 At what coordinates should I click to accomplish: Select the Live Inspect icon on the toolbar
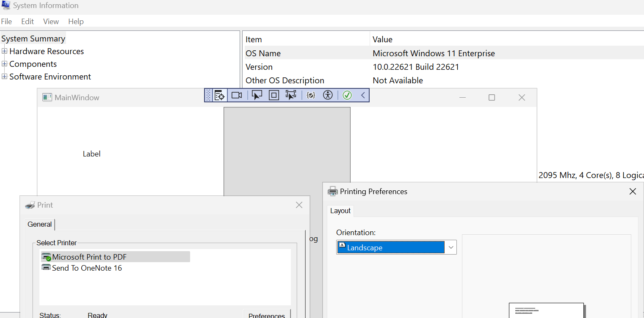pyautogui.click(x=219, y=95)
